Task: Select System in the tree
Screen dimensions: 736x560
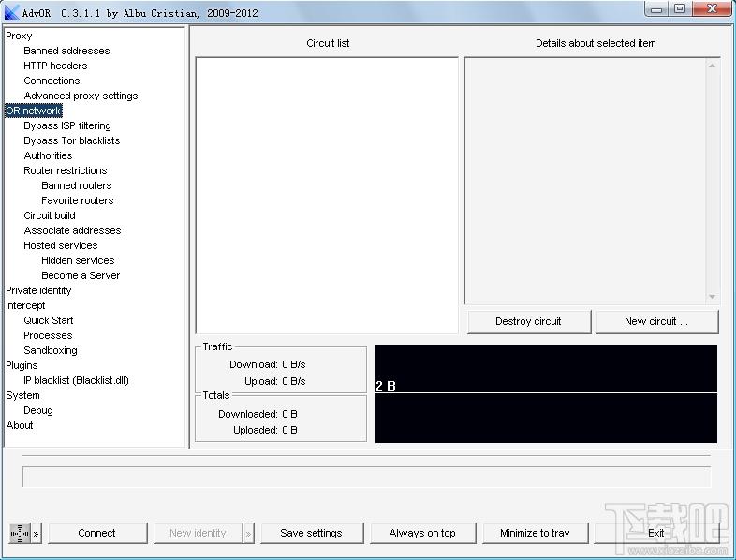Action: (22, 396)
